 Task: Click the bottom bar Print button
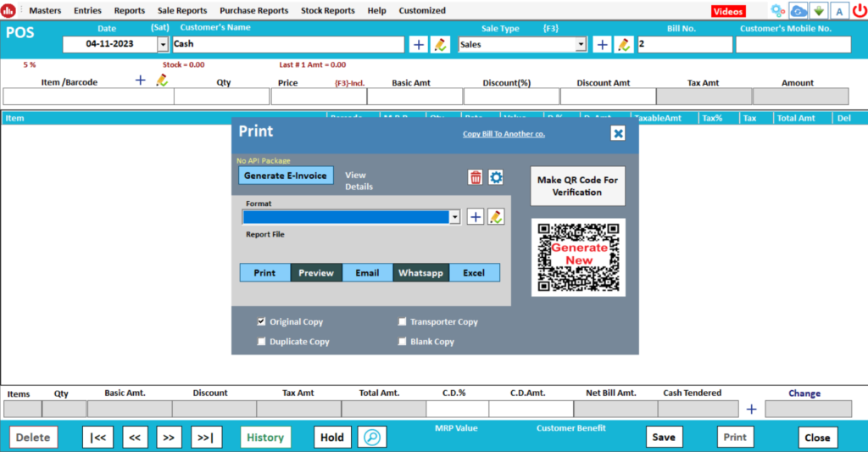[735, 437]
